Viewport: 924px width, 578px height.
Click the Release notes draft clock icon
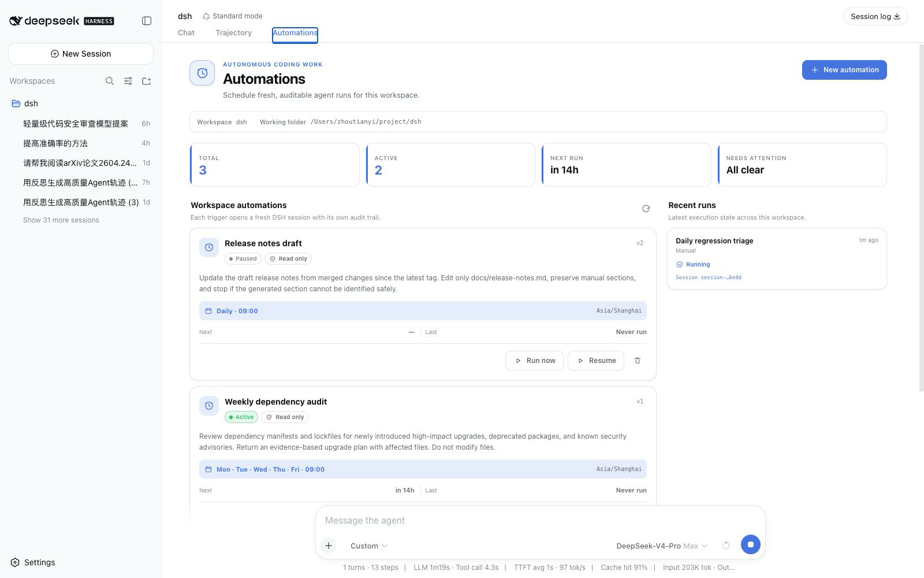(x=209, y=247)
